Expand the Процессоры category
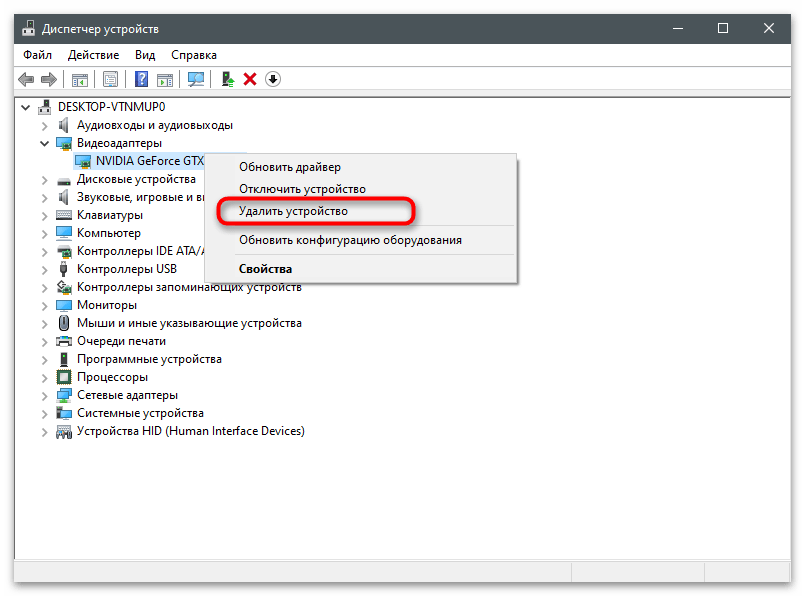This screenshot has width=805, height=596. 45,378
